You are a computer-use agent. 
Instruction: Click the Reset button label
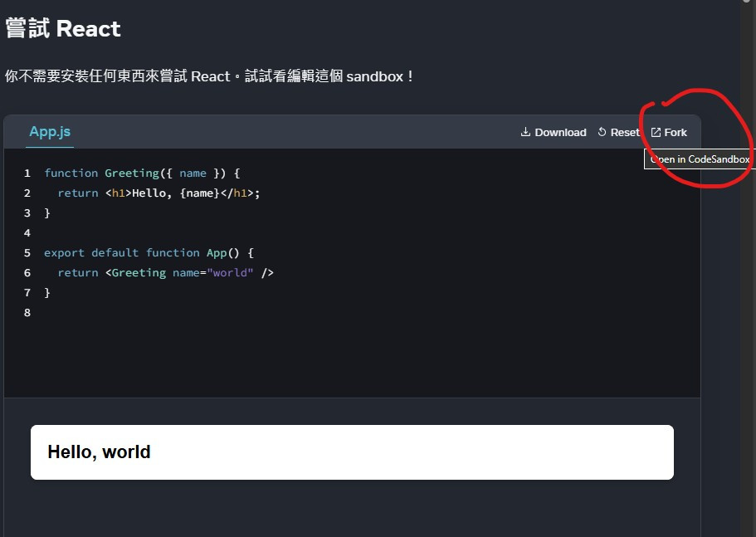tap(625, 132)
